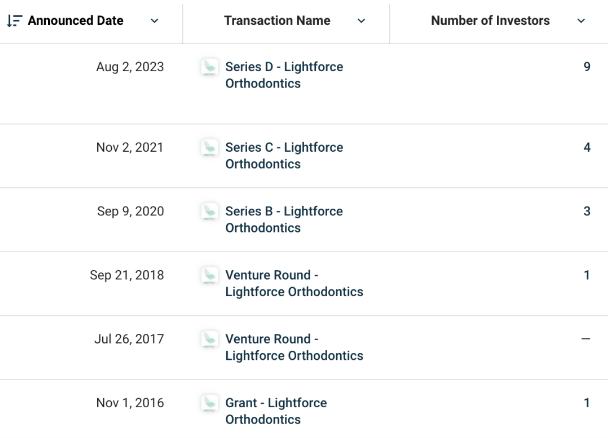Click the Series D Lightforce logo icon
Image resolution: width=611 pixels, height=438 pixels.
pos(209,67)
